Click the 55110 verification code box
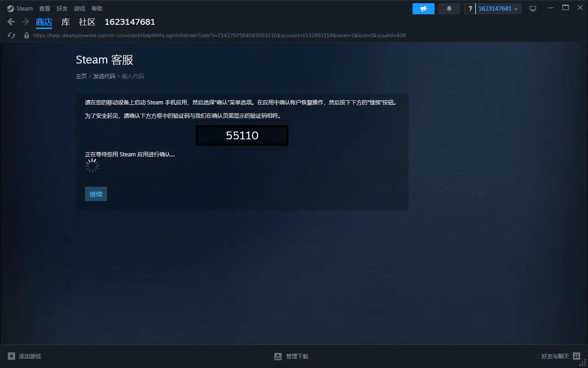 pos(242,136)
